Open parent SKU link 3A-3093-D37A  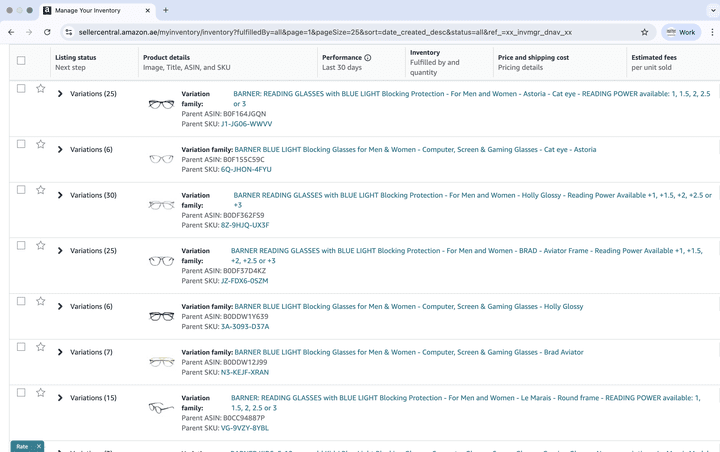pyautogui.click(x=245, y=327)
